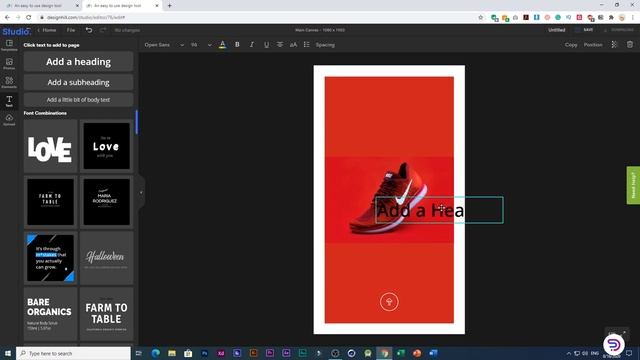Screen dimensions: 640x360
Task: Toggle underline formatting
Action: (266, 44)
